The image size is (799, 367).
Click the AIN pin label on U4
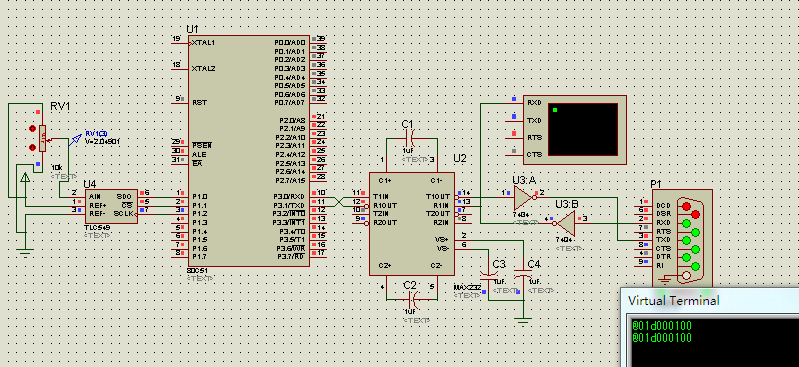pyautogui.click(x=94, y=196)
